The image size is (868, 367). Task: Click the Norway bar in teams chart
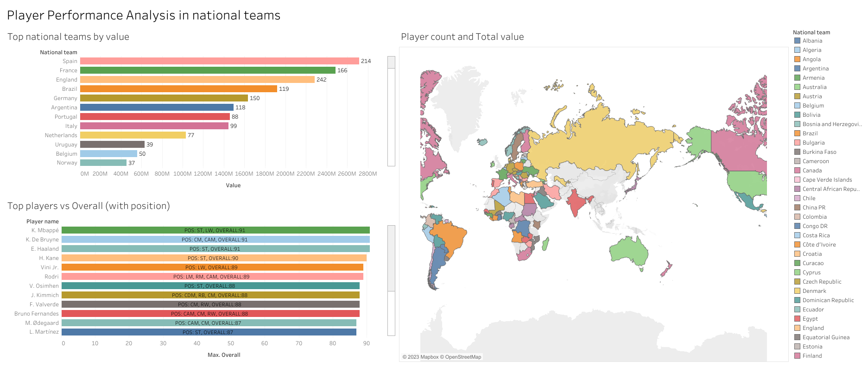coord(103,163)
